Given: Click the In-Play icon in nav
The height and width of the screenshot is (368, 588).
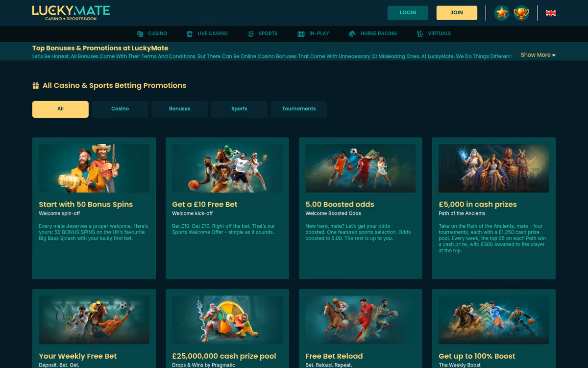Looking at the screenshot, I should coord(301,34).
